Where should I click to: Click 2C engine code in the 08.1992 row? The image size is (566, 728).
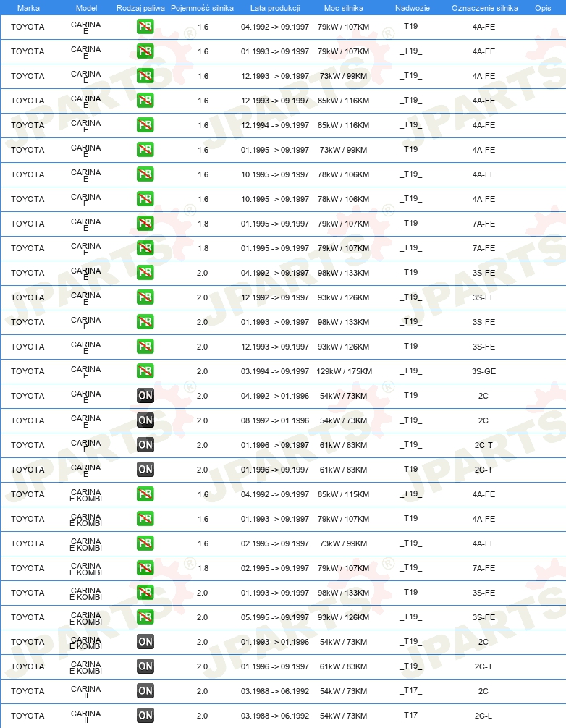(483, 420)
